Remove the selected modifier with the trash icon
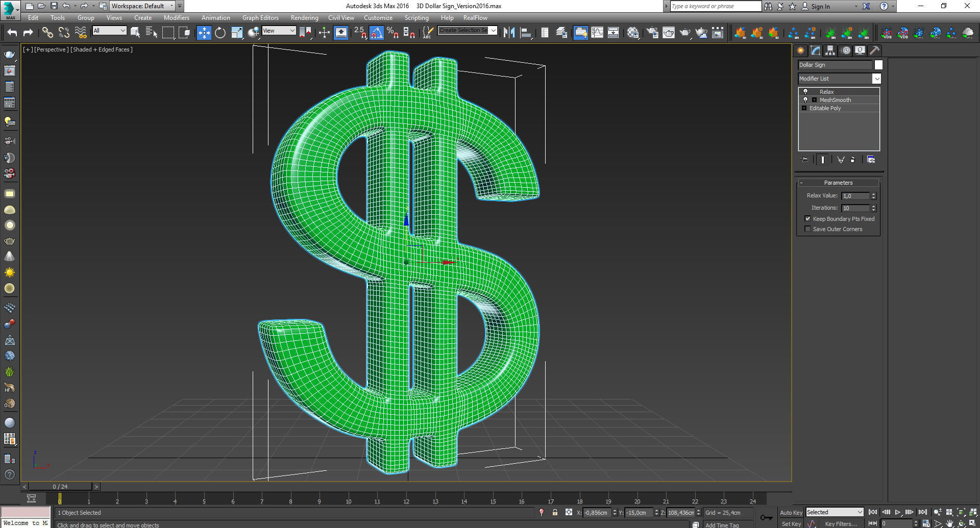This screenshot has height=528, width=980. (x=853, y=159)
